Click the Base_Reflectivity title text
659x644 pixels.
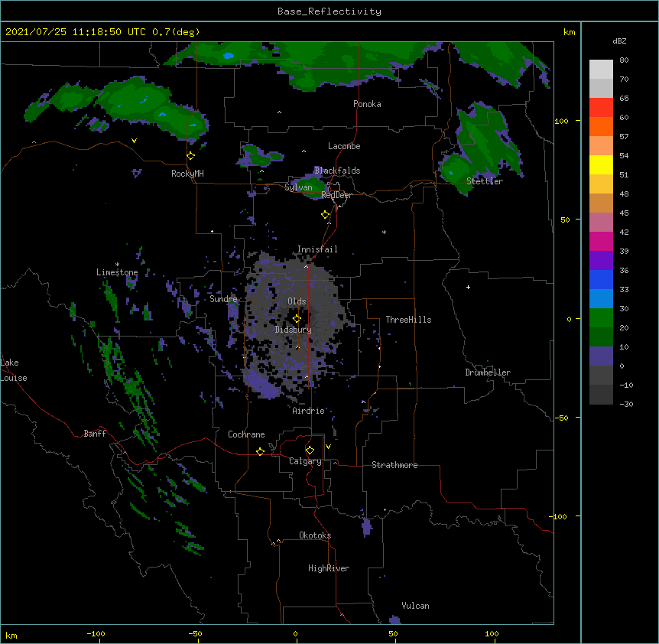[x=329, y=11]
